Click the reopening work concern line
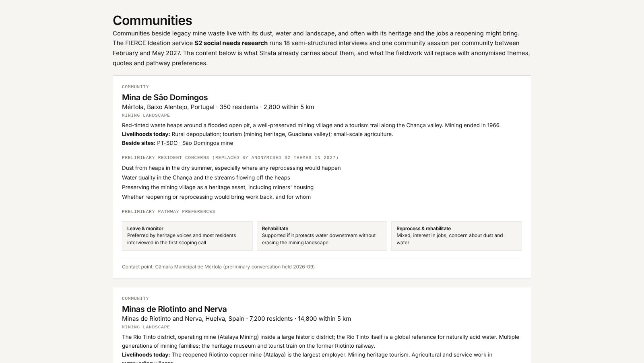 coord(216,197)
